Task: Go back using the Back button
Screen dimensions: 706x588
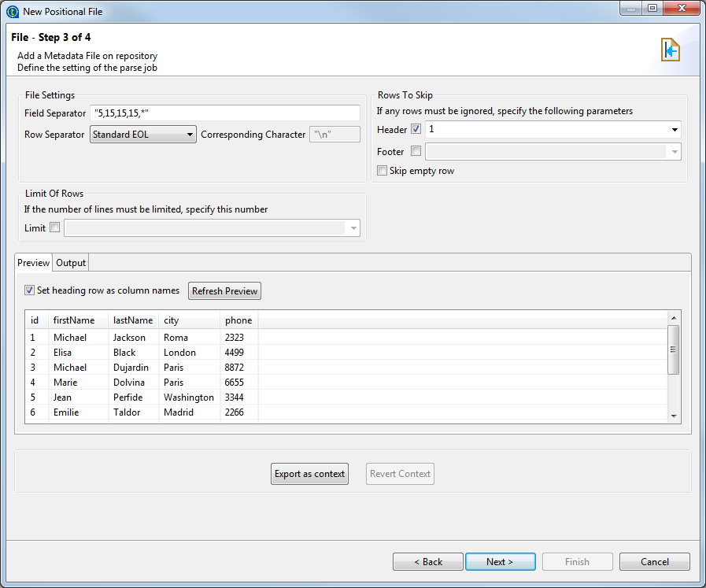Action: click(x=428, y=562)
